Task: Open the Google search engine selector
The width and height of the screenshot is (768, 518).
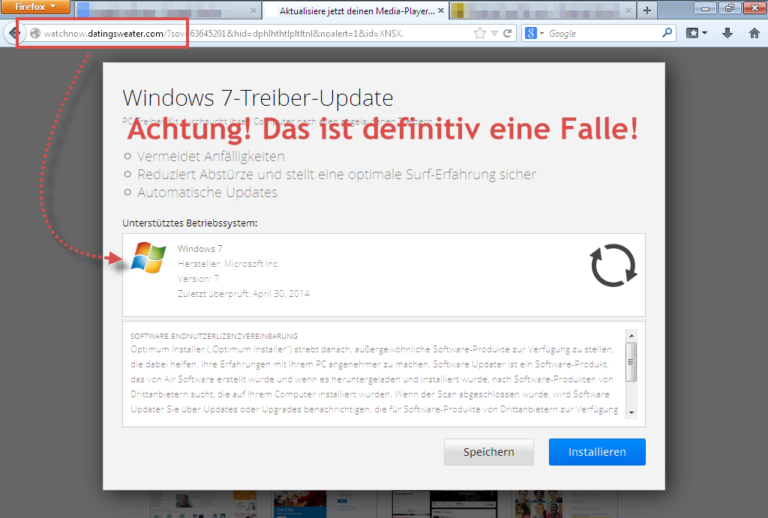Action: point(534,33)
